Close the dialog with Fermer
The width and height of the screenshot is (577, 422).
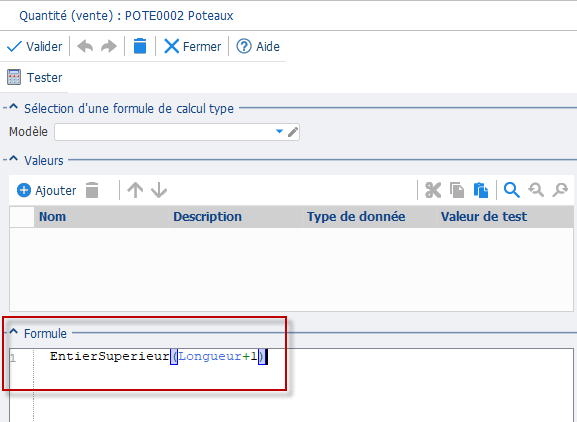pyautogui.click(x=192, y=47)
